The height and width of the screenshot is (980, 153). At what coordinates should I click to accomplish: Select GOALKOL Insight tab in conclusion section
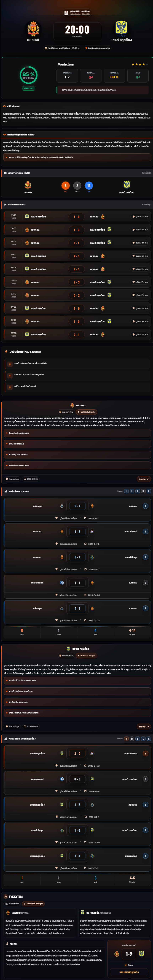(33, 903)
